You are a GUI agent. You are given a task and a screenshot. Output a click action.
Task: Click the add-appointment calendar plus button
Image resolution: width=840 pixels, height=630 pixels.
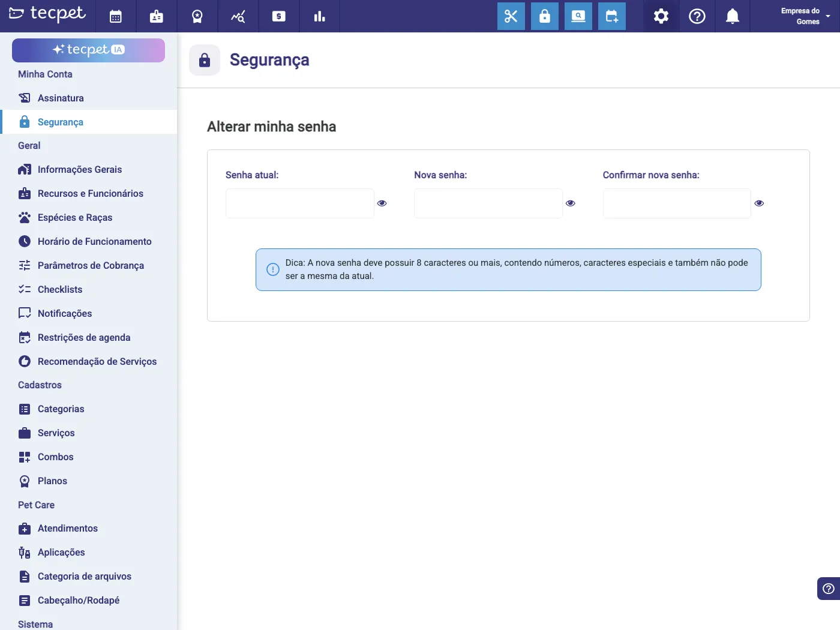coord(612,16)
